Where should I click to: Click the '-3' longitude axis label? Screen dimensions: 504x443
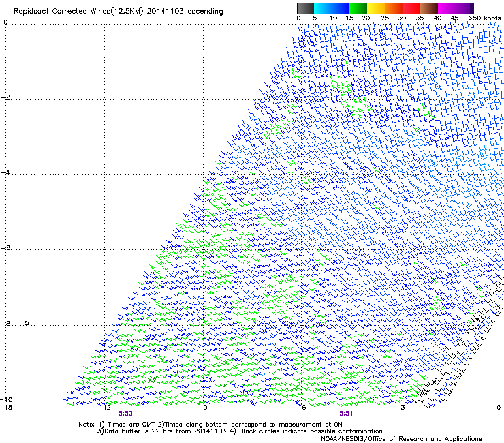pyautogui.click(x=400, y=408)
